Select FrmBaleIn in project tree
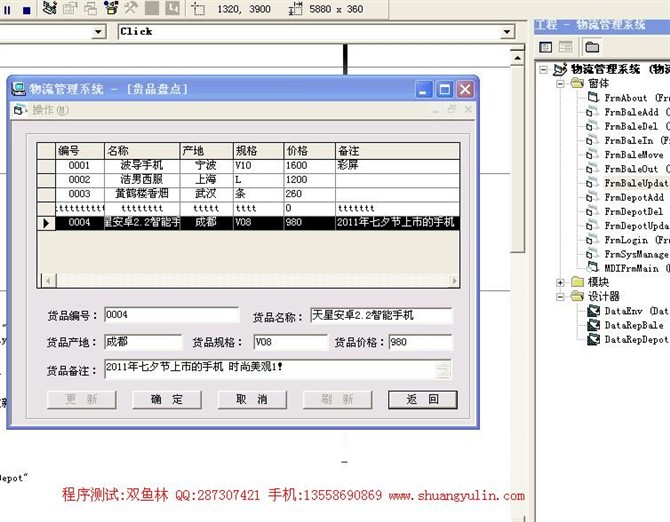This screenshot has height=522, width=670. 629,141
